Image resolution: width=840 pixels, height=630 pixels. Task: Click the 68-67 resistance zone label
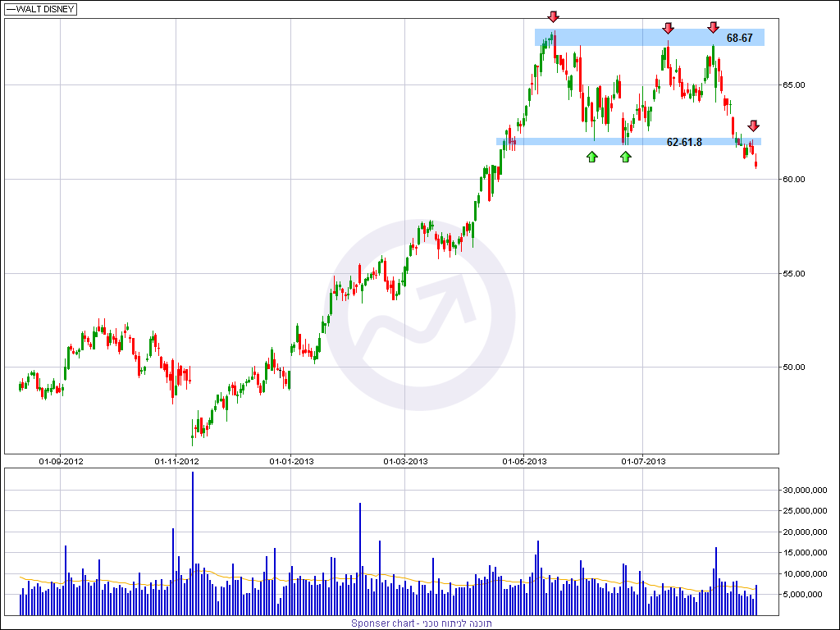[739, 38]
